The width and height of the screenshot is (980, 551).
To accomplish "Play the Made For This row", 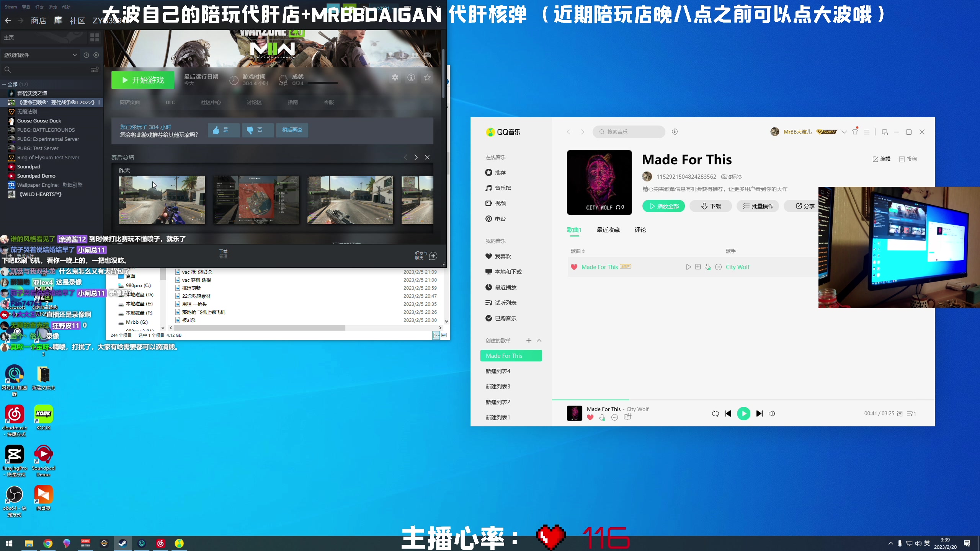I will coord(688,267).
